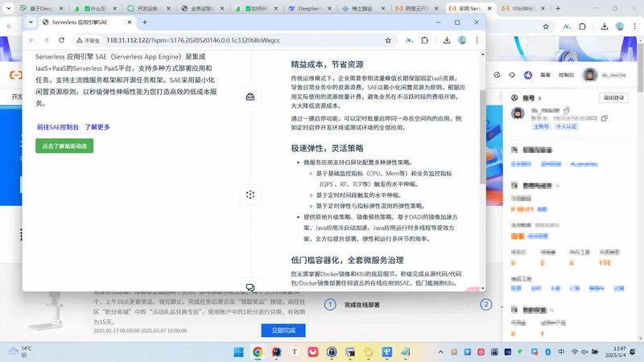Show hidden system tray icons
This screenshot has width=644, height=362.
tap(440, 352)
